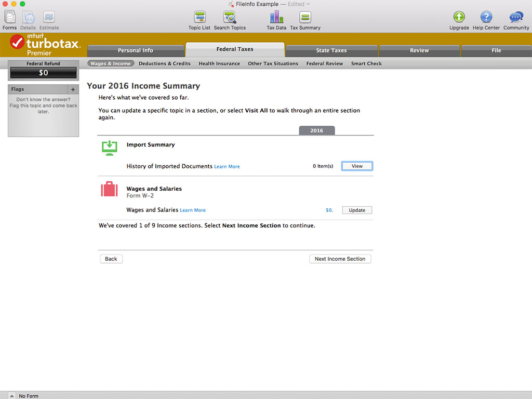
Task: Click Next Income Section button
Action: pyautogui.click(x=340, y=259)
